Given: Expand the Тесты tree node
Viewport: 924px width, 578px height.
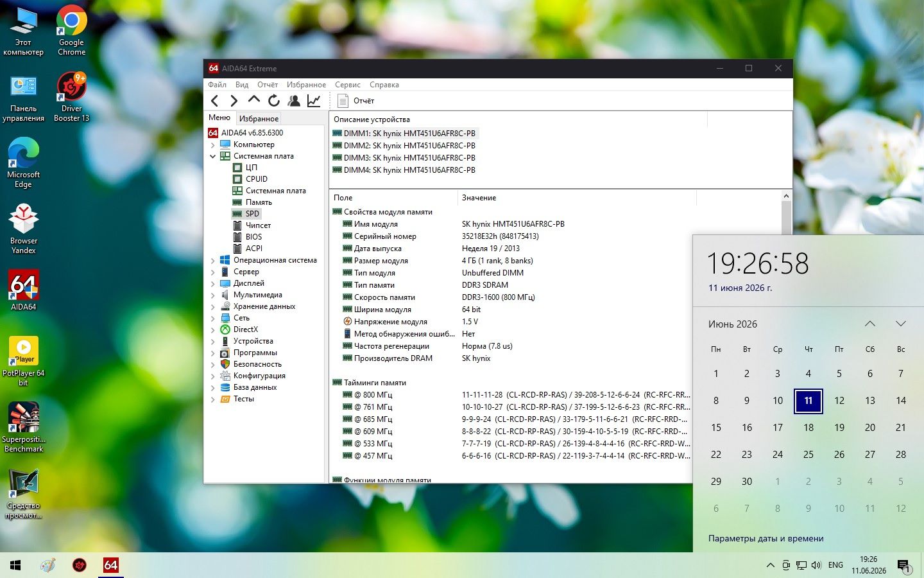Looking at the screenshot, I should [213, 399].
